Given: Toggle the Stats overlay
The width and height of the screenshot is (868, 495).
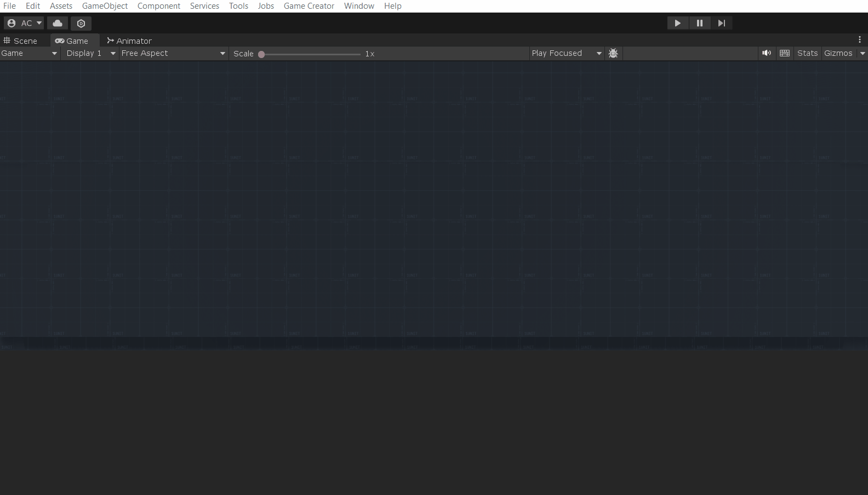Looking at the screenshot, I should pyautogui.click(x=807, y=53).
